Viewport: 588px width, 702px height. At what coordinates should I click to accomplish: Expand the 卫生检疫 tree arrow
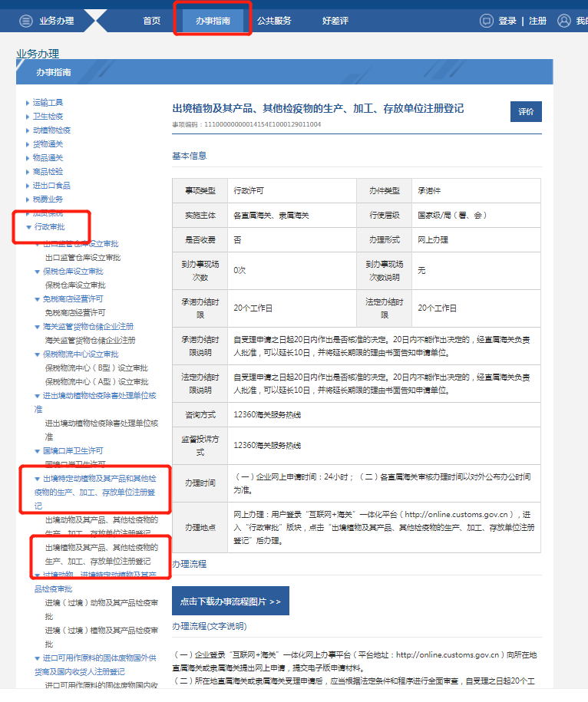click(x=28, y=117)
